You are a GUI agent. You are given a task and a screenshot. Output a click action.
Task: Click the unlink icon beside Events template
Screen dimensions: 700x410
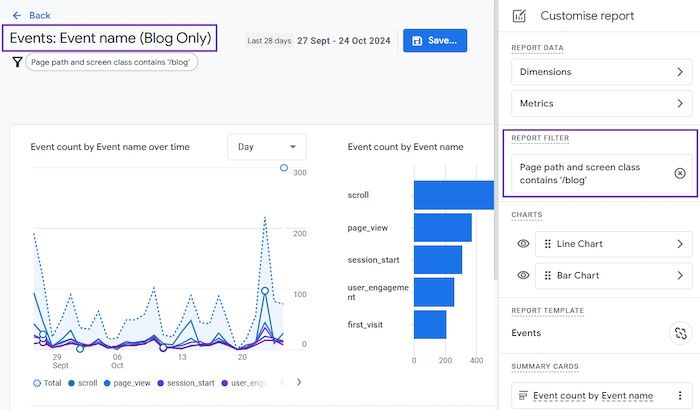(679, 333)
